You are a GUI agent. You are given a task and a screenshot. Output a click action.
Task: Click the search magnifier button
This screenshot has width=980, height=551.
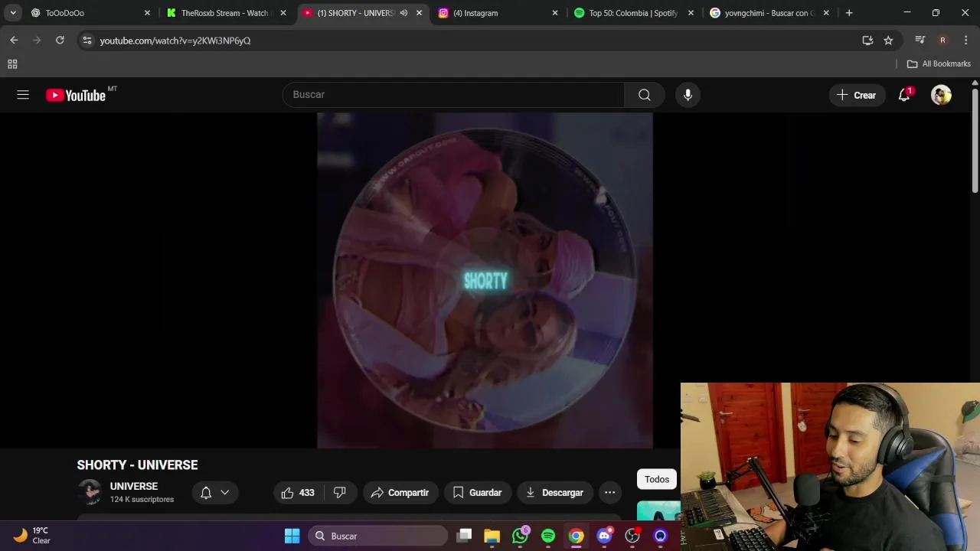coord(645,95)
